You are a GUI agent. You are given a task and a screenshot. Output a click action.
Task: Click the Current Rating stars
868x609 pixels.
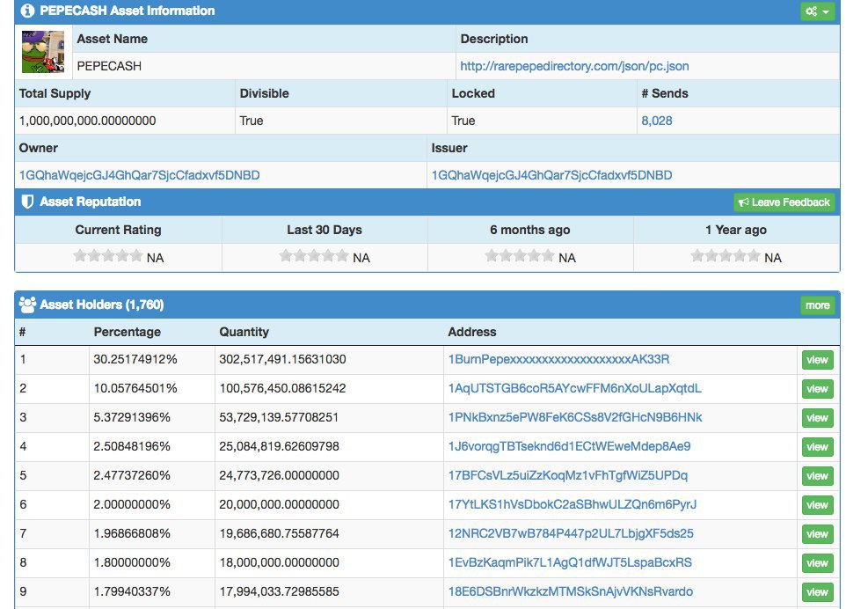tap(108, 256)
